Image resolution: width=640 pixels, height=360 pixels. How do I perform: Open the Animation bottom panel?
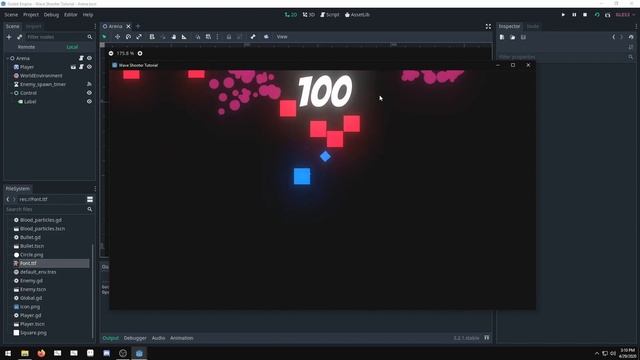coord(182,338)
